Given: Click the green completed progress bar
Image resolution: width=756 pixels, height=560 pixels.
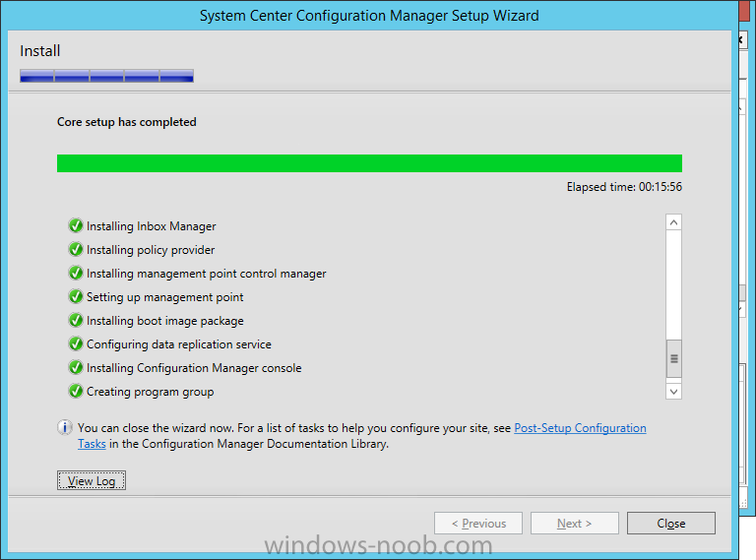Looking at the screenshot, I should (369, 163).
